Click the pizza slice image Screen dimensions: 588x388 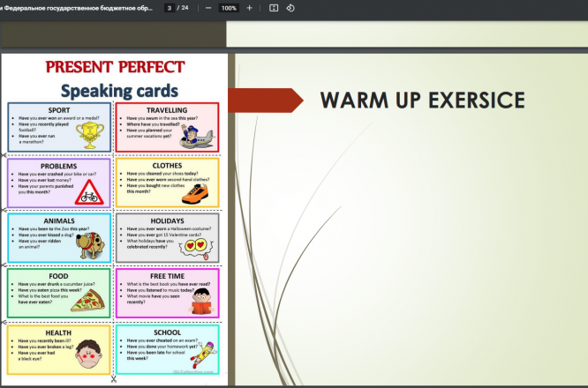click(x=88, y=301)
